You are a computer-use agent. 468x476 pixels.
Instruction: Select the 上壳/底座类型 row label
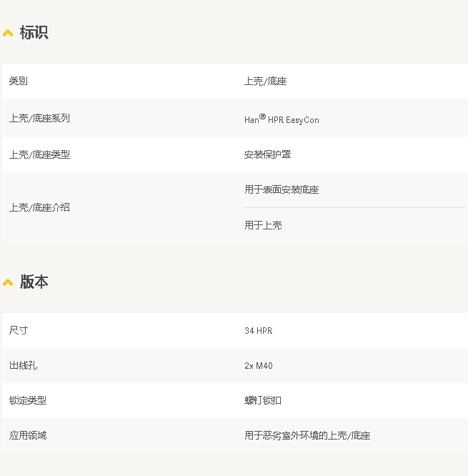point(39,154)
